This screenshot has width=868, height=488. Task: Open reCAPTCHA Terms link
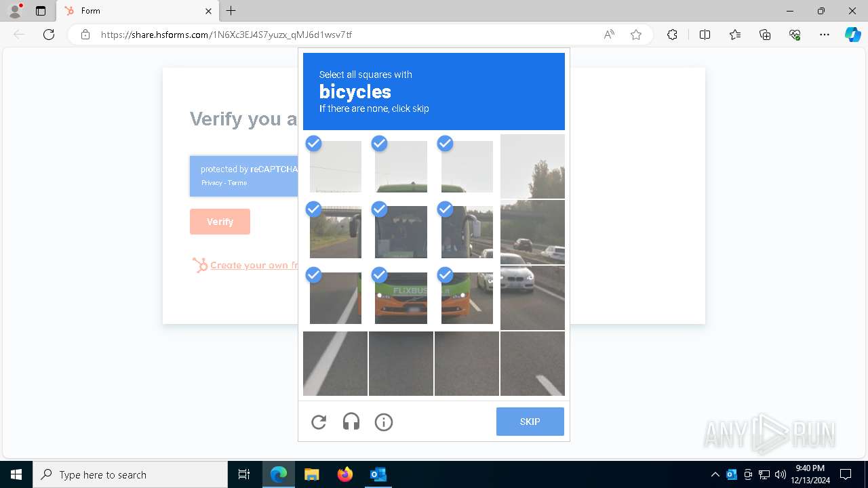(237, 183)
